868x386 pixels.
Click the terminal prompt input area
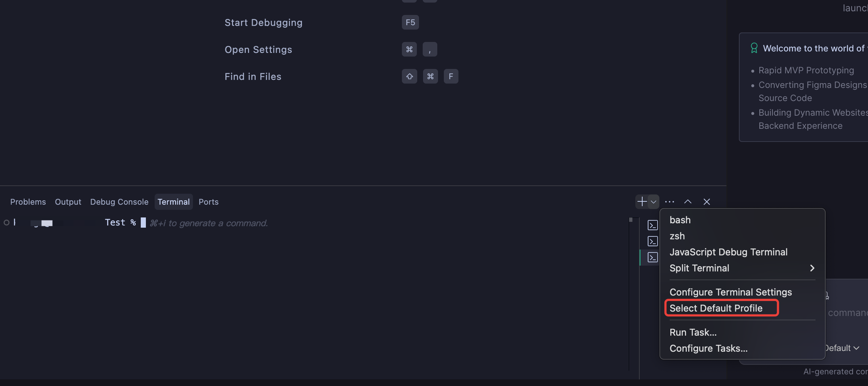point(292,223)
